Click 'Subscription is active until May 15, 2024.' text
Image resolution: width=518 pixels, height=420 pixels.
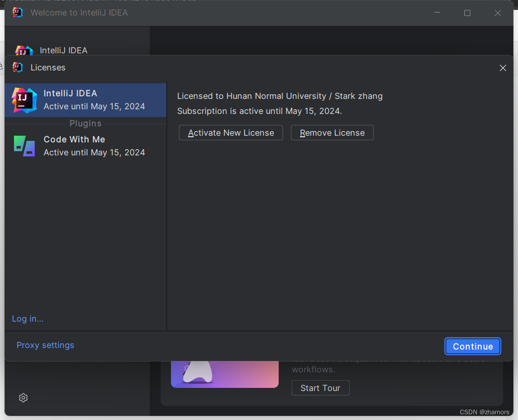(260, 111)
